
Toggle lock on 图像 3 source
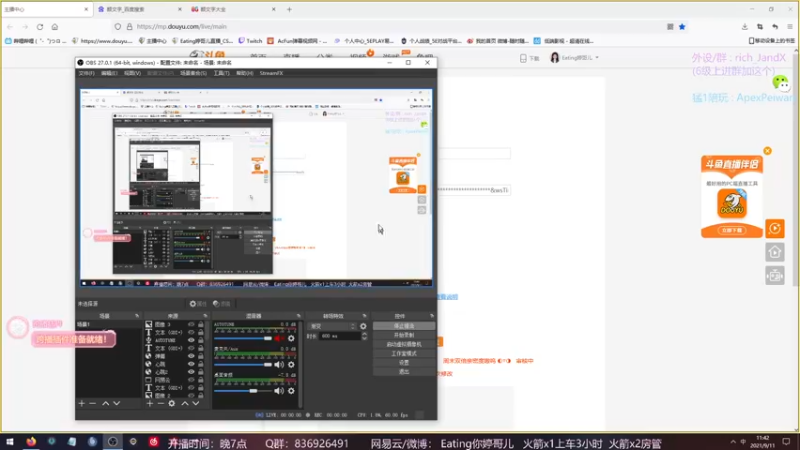pos(201,324)
